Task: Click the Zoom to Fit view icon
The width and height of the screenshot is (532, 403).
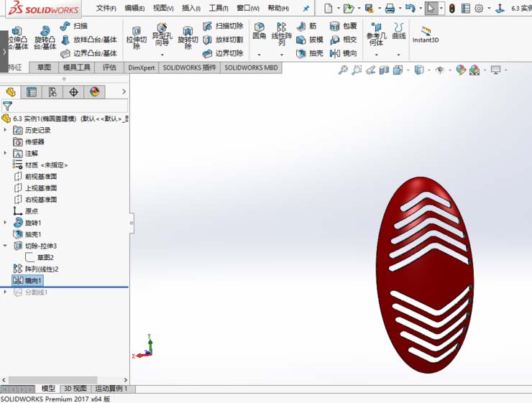Action: tap(343, 70)
